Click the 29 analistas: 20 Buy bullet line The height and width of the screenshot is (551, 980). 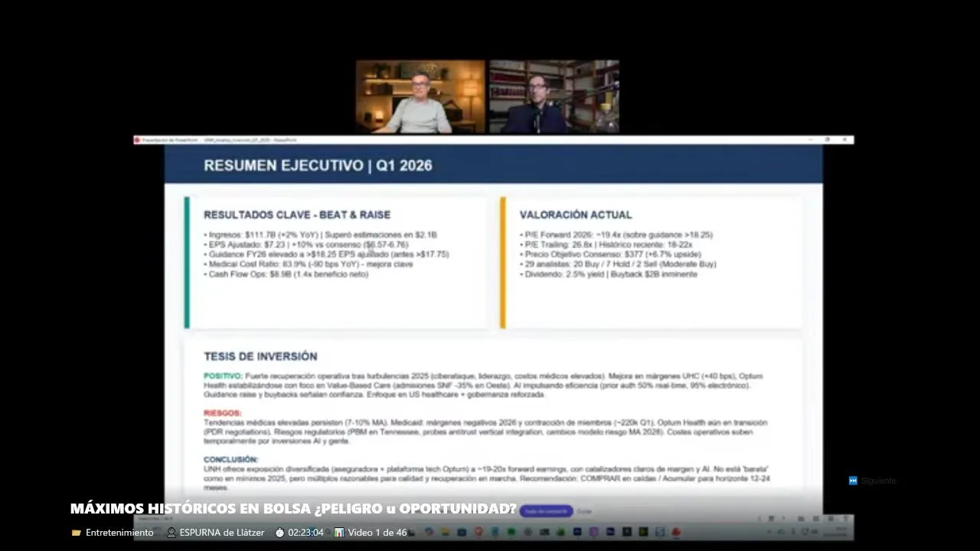tap(618, 264)
